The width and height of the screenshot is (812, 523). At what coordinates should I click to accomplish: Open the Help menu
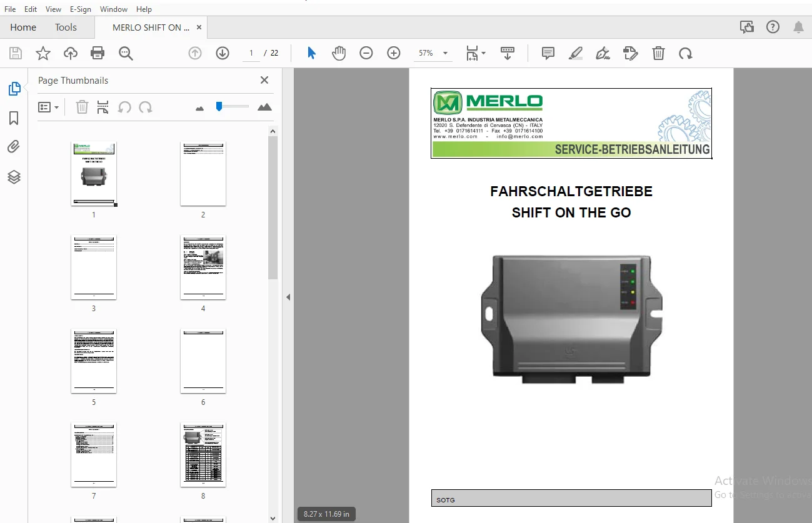click(144, 9)
